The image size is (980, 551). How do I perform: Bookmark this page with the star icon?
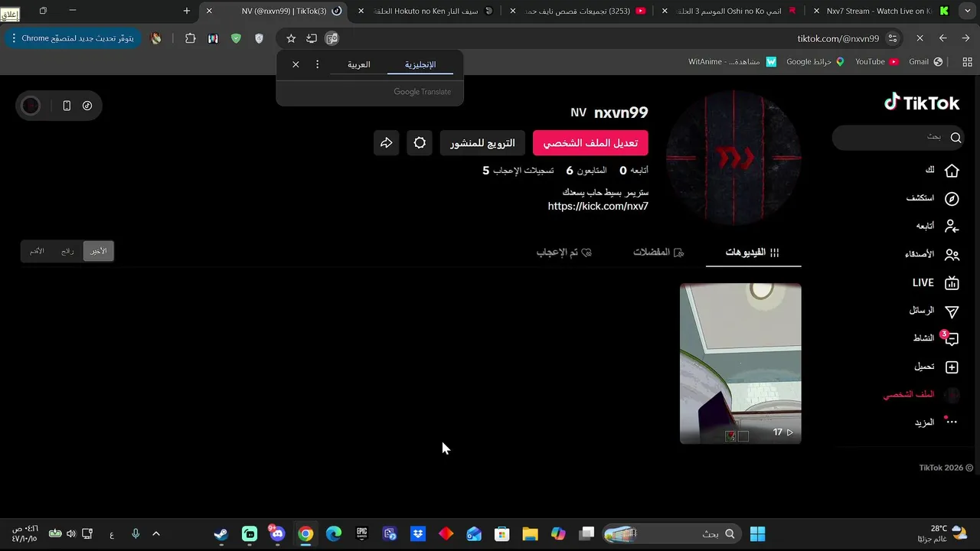coord(291,38)
